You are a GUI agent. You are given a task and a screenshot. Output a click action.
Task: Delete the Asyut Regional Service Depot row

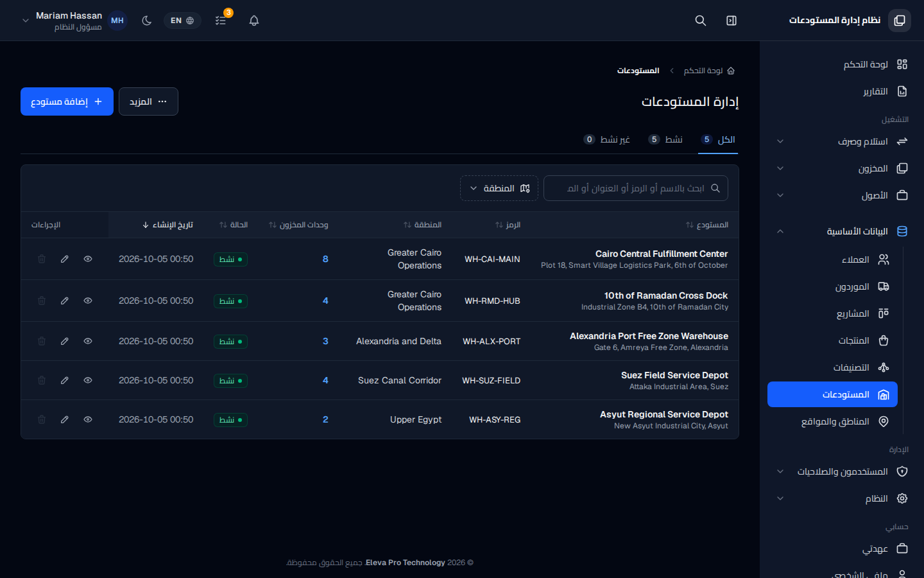[x=42, y=419]
